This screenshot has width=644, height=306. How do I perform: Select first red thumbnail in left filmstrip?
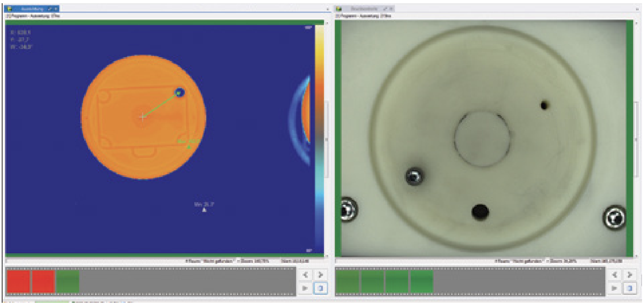click(x=18, y=282)
